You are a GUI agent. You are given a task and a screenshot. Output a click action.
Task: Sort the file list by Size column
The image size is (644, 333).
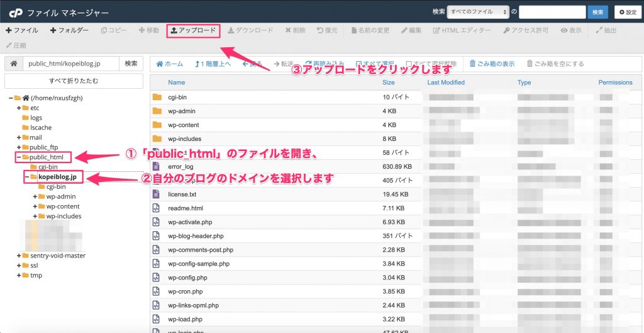pos(389,82)
